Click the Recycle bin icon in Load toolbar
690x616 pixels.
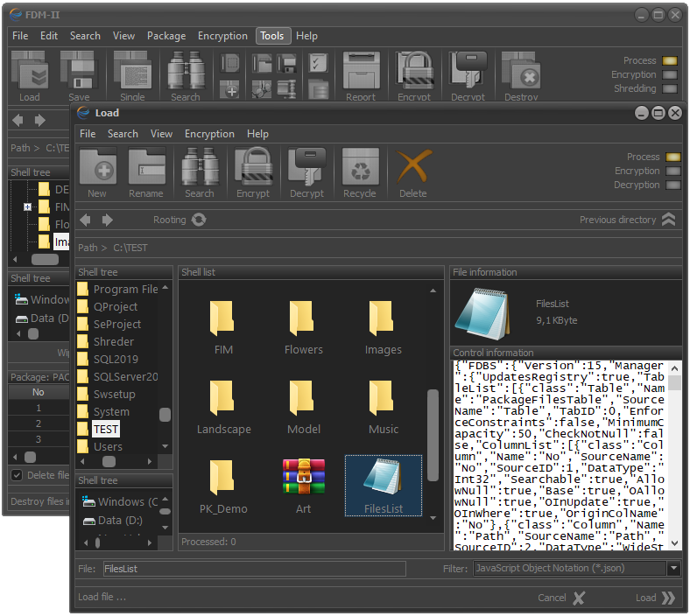[361, 167]
